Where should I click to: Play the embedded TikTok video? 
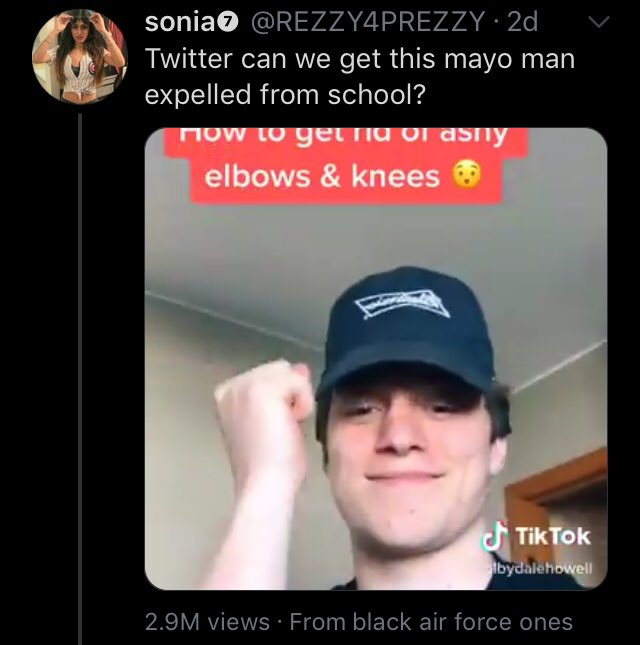pos(376,359)
